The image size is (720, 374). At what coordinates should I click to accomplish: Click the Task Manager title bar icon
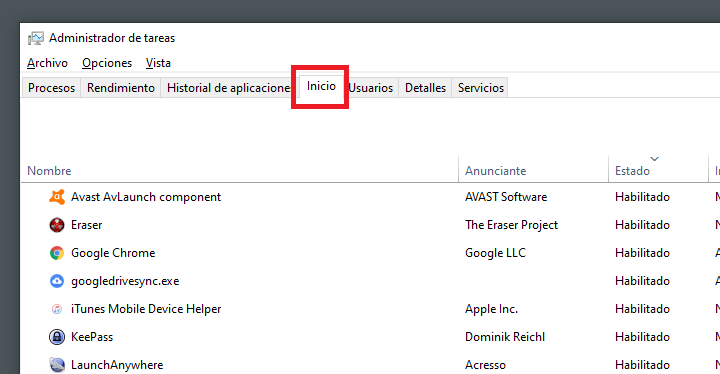36,38
